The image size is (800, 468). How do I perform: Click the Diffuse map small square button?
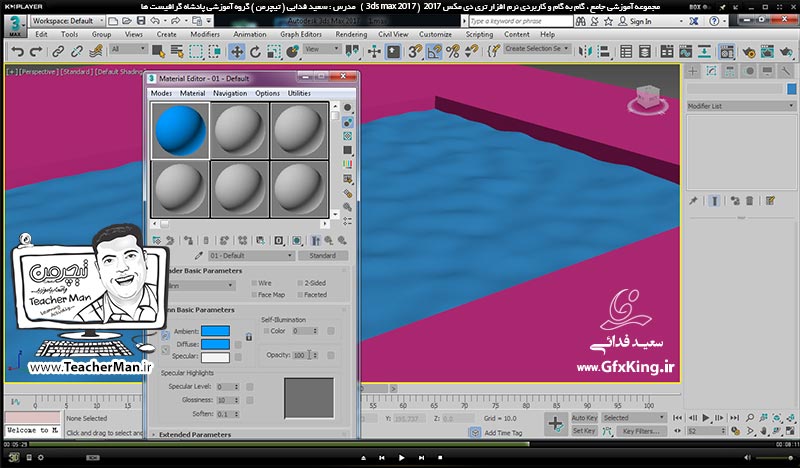tap(238, 344)
